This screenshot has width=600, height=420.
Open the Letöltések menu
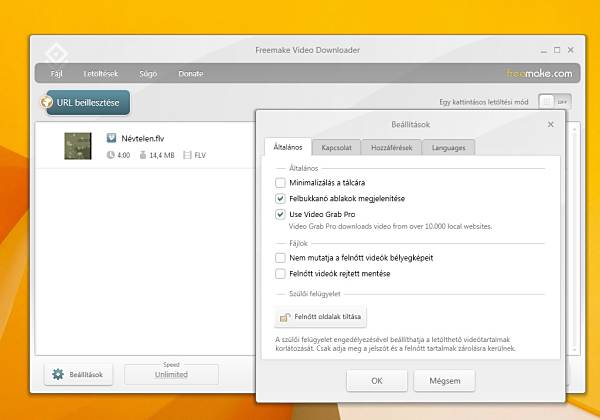101,74
